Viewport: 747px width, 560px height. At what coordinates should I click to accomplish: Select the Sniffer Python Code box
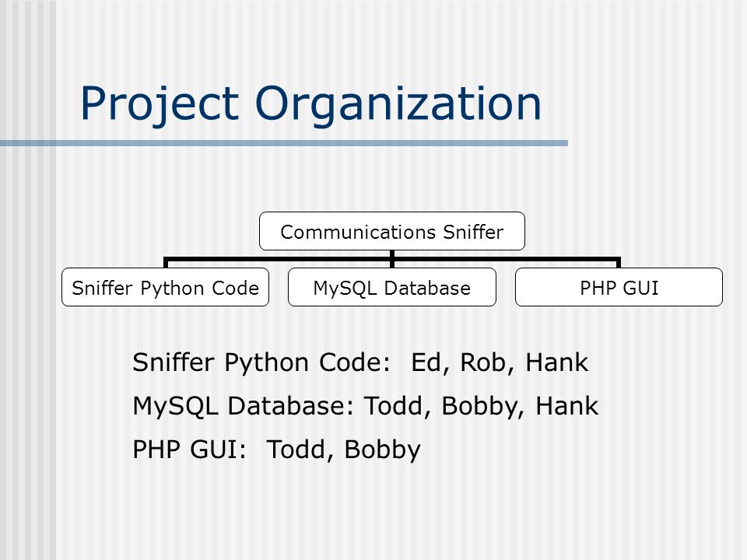(x=165, y=287)
